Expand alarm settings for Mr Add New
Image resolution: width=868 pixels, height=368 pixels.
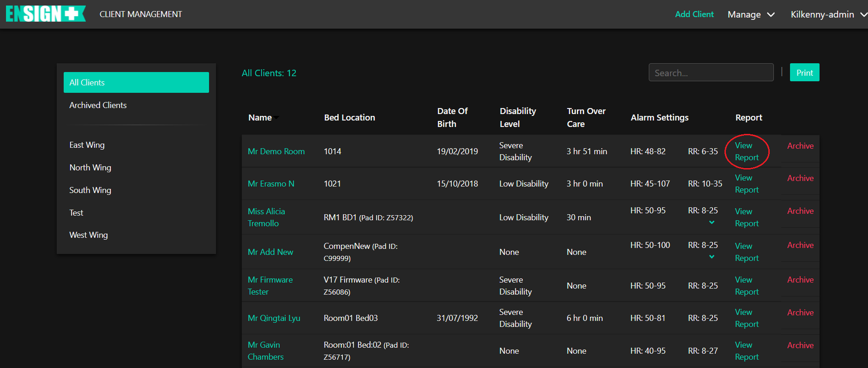(712, 257)
